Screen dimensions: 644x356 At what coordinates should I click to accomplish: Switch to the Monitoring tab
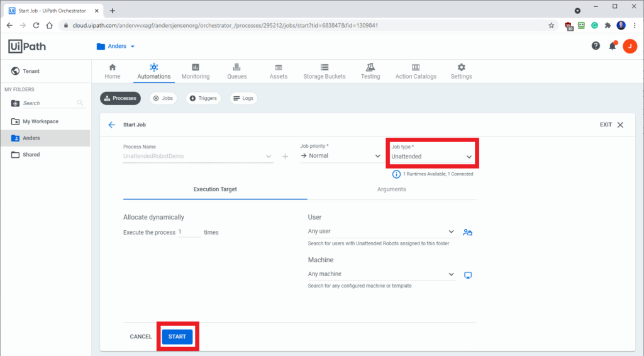(x=196, y=72)
